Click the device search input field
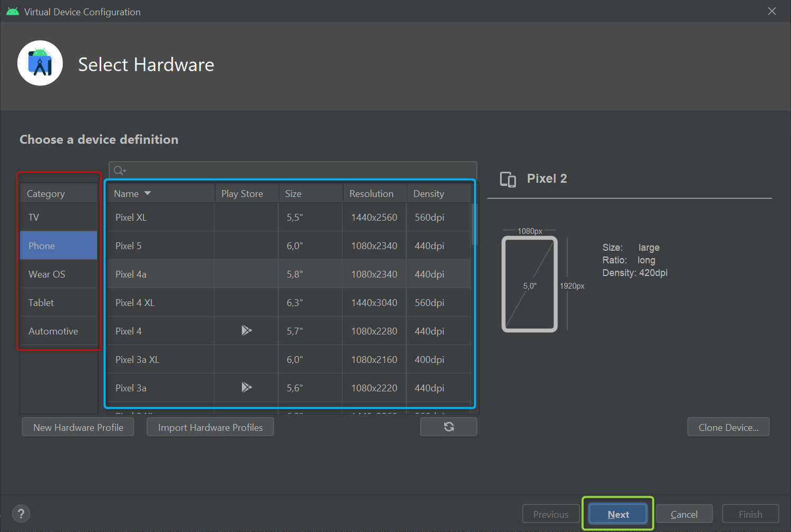This screenshot has height=532, width=791. pos(293,170)
